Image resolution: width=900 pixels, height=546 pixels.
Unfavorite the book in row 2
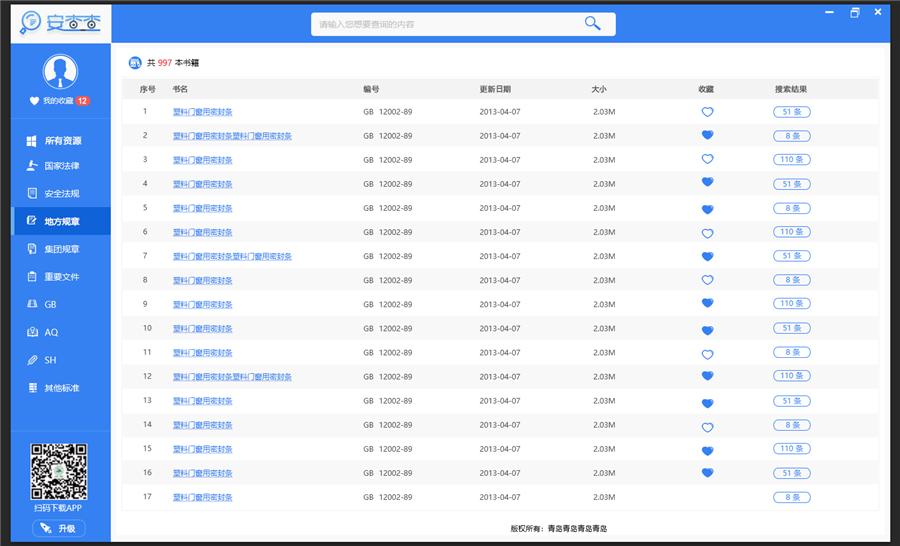pyautogui.click(x=707, y=136)
